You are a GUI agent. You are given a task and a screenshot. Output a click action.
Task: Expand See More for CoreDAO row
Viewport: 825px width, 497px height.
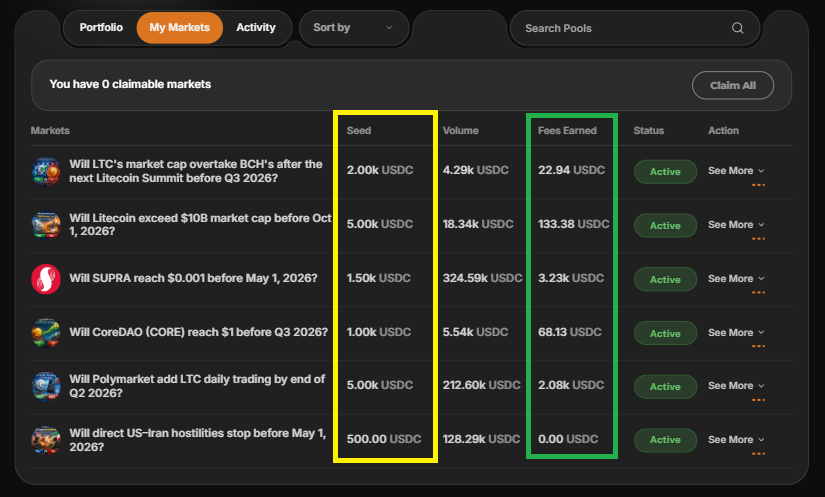[736, 332]
